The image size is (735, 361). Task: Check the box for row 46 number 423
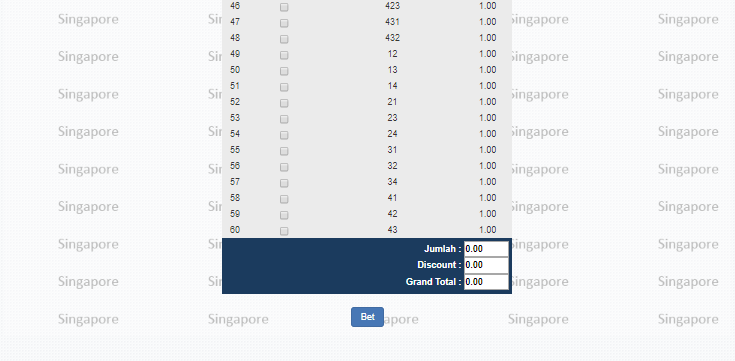pyautogui.click(x=284, y=7)
